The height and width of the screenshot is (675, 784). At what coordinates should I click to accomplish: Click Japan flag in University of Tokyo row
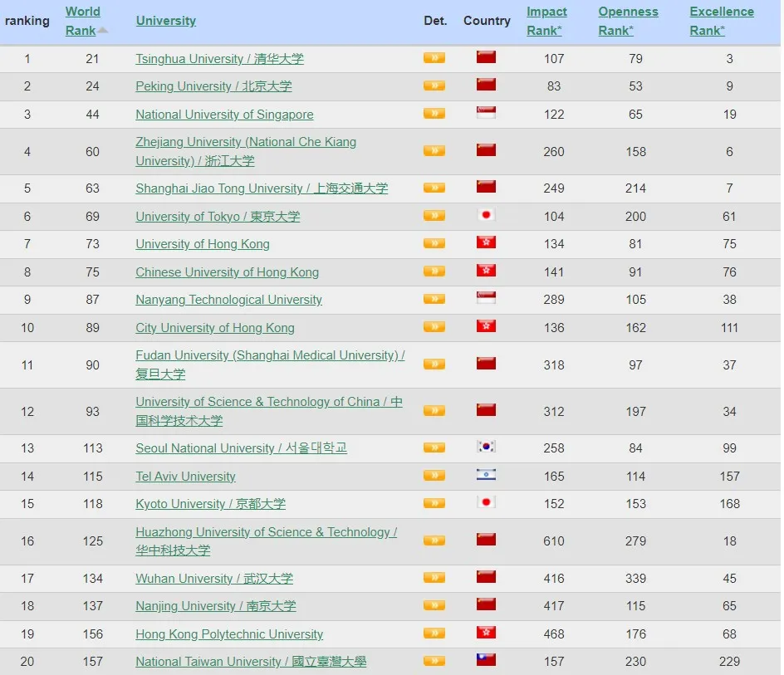(x=486, y=214)
